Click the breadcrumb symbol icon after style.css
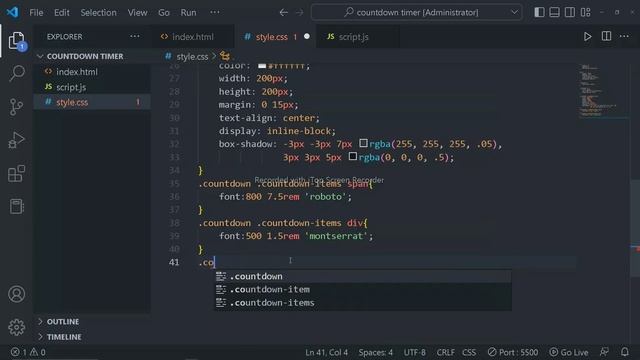 pos(225,56)
